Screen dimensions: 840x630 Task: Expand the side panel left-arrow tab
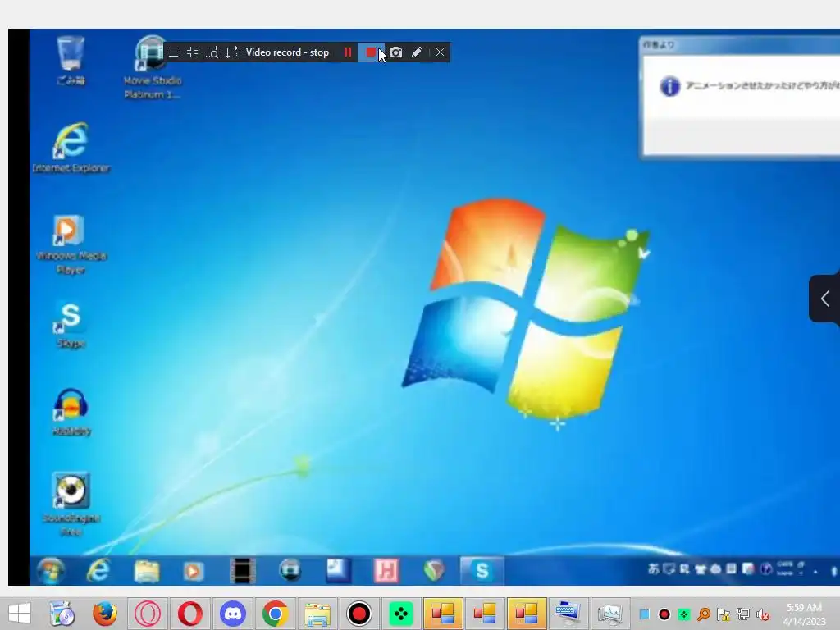click(x=824, y=299)
